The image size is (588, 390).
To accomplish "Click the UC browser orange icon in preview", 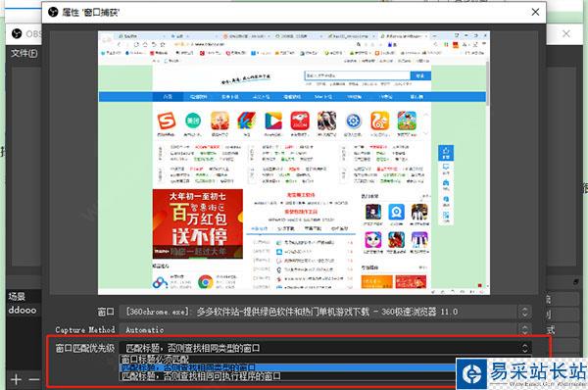I will [379, 122].
